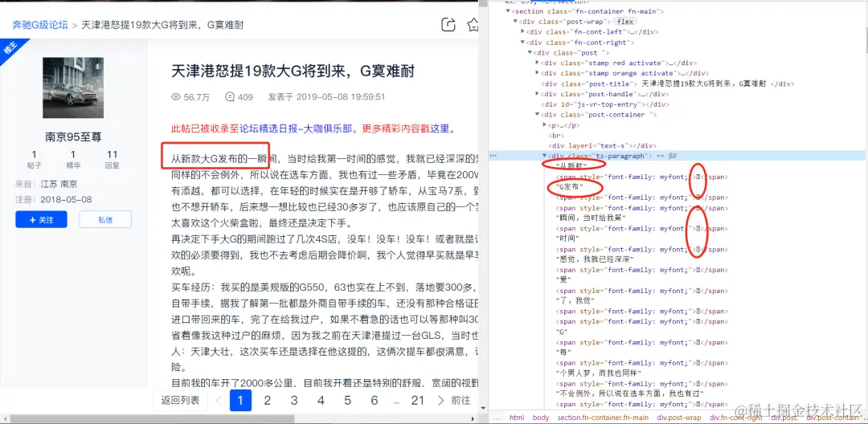
Task: Expand the stamp orange activate div
Action: click(x=537, y=73)
